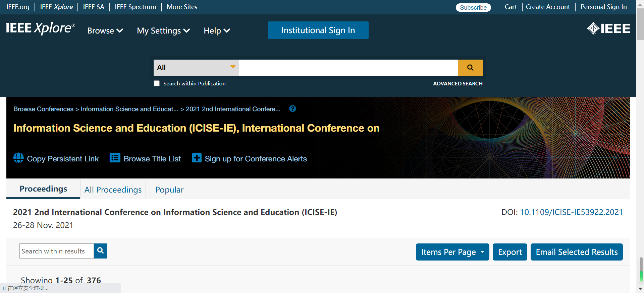Click the orange magnifier search button

click(x=470, y=68)
